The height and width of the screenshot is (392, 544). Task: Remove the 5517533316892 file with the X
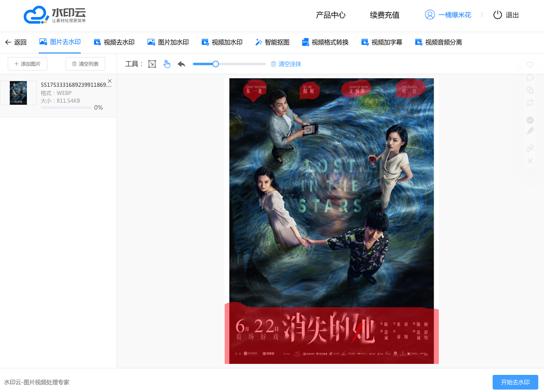[x=110, y=81]
